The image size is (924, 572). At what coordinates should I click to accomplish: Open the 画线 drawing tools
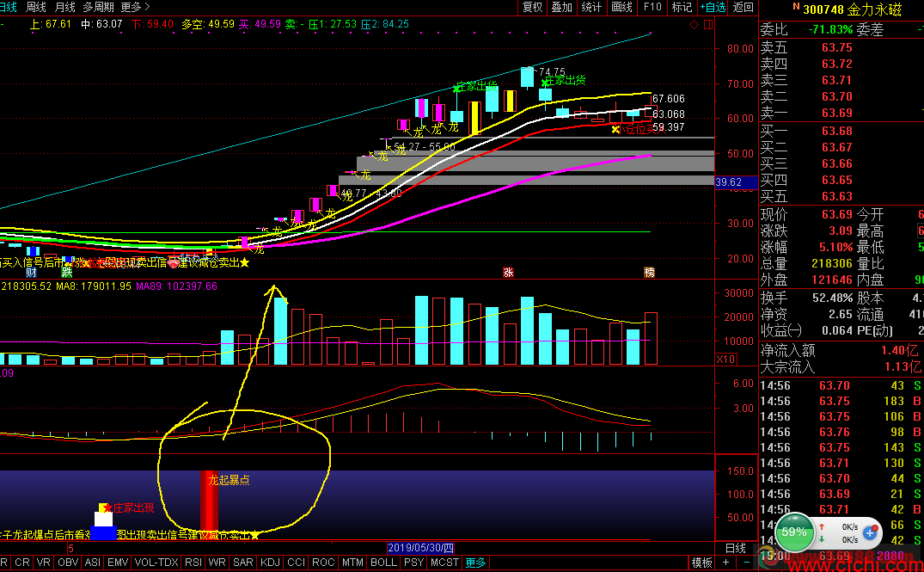(621, 7)
